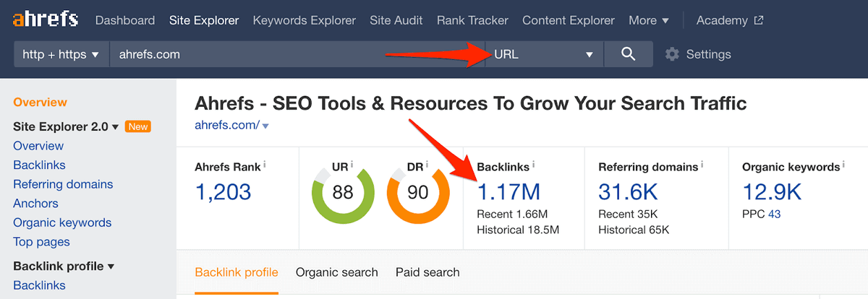Open Top pages in the sidebar

pyautogui.click(x=41, y=242)
